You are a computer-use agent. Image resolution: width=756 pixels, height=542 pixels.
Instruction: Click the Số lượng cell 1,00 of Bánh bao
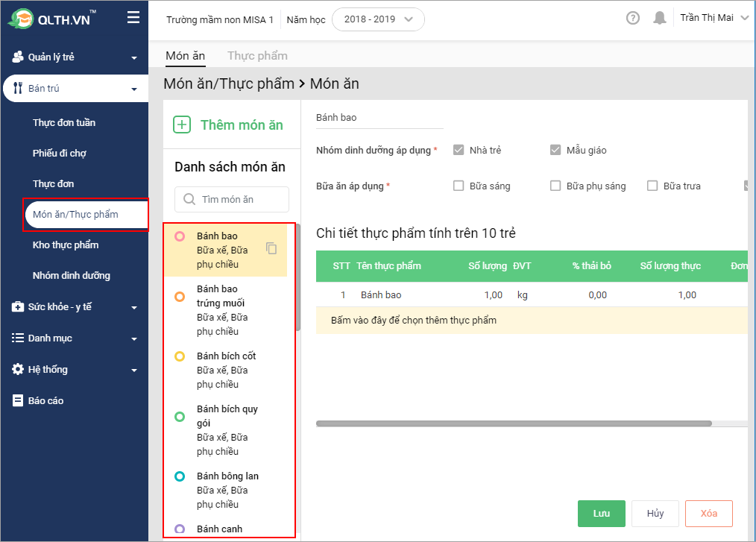pos(494,294)
